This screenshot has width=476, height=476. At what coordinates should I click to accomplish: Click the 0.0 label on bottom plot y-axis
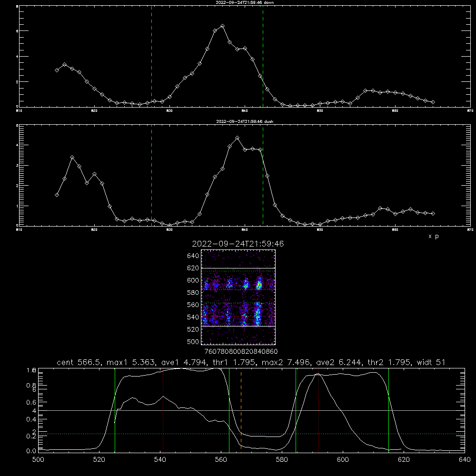coord(31,451)
